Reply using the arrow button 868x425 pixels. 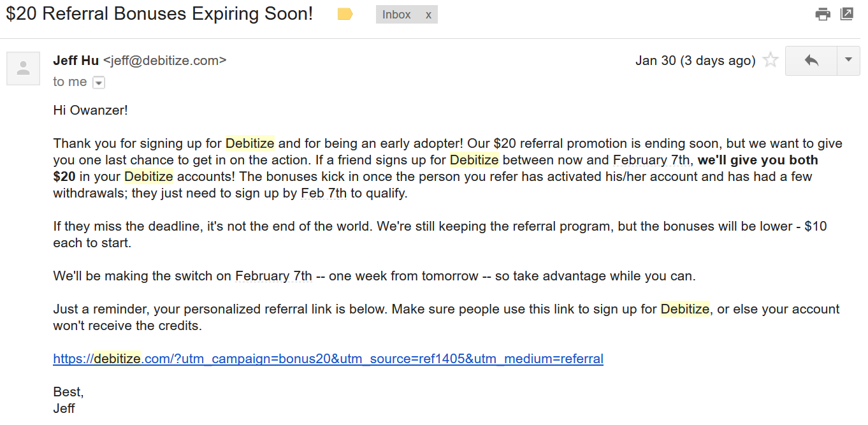coord(811,61)
